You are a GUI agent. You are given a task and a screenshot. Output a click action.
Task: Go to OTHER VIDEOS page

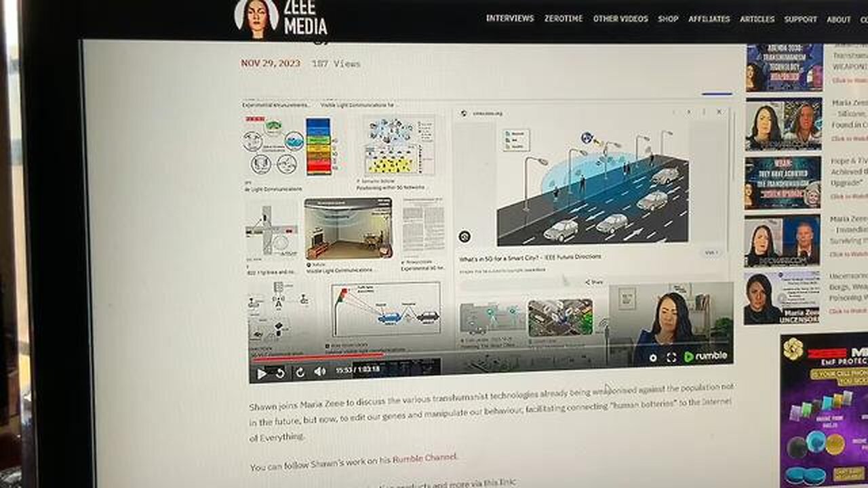coord(620,19)
